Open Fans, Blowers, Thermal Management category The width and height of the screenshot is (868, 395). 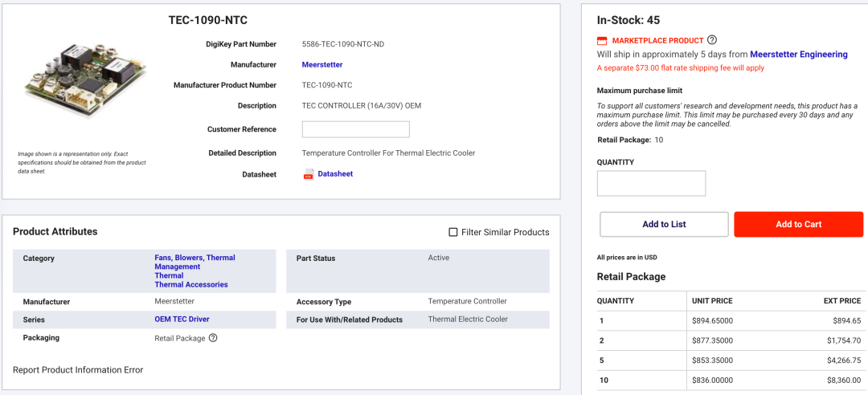(194, 263)
